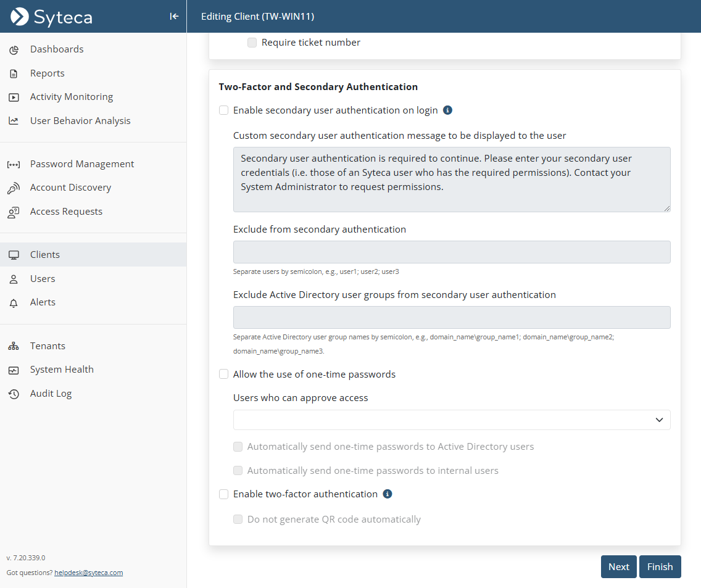The image size is (701, 588).
Task: Click the Password Management icon
Action: pos(14,165)
